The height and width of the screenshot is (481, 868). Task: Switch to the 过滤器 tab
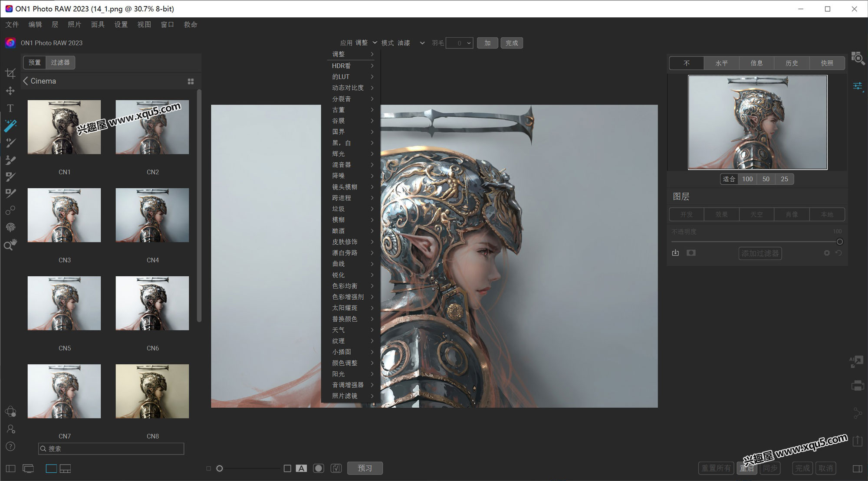(x=60, y=62)
